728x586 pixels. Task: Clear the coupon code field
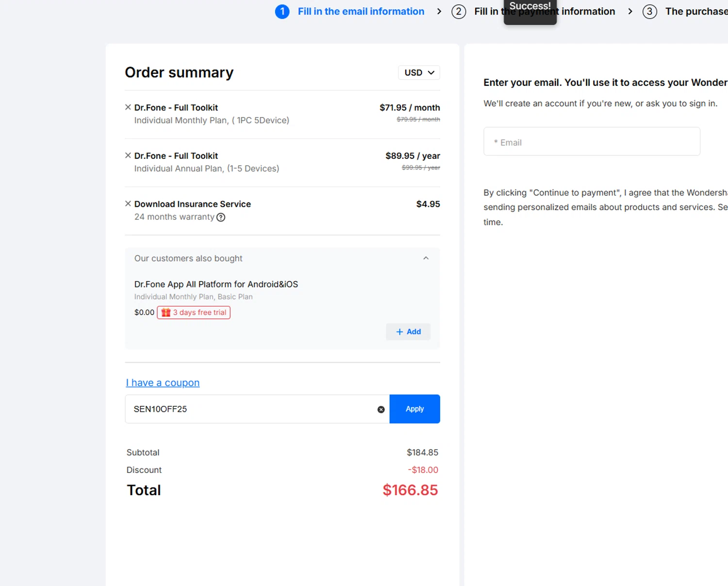(x=381, y=409)
